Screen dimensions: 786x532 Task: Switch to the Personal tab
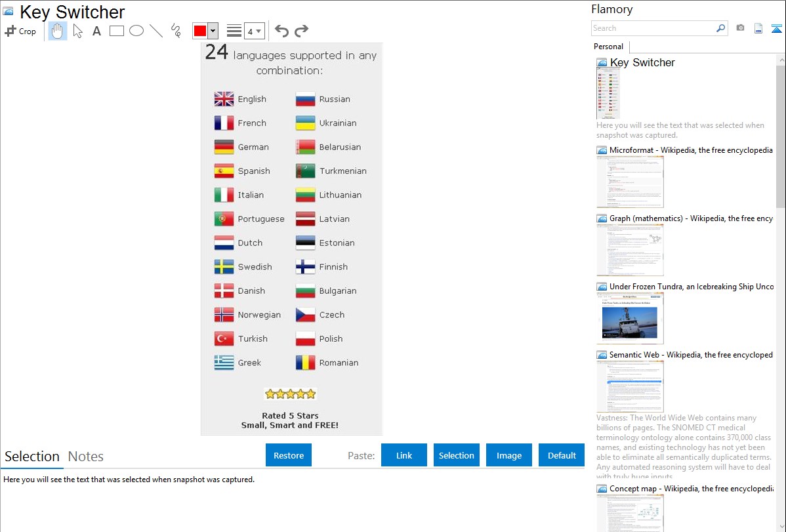609,47
